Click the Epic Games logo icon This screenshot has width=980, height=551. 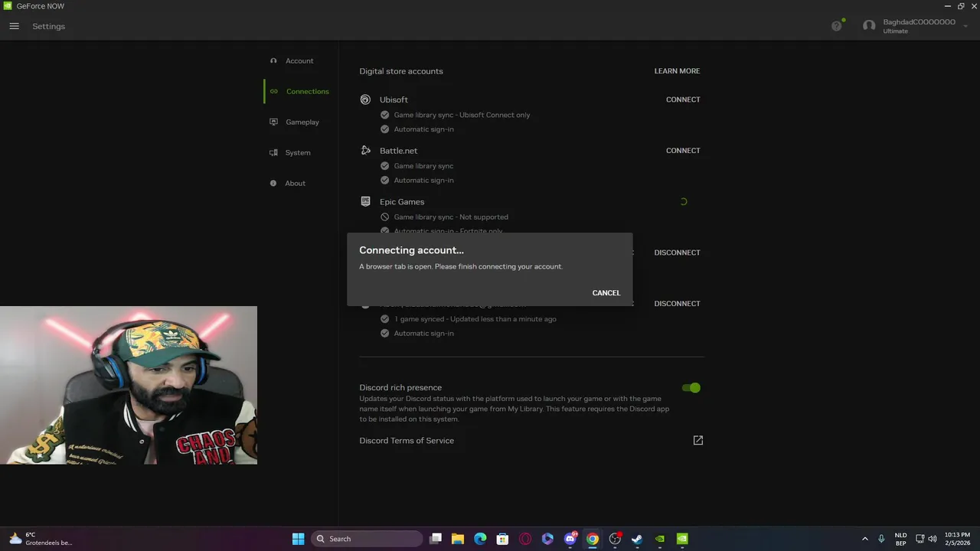[365, 201]
